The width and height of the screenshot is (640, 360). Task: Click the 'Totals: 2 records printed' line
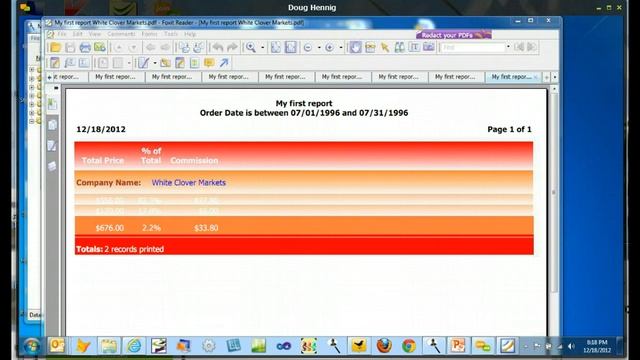(x=120, y=249)
